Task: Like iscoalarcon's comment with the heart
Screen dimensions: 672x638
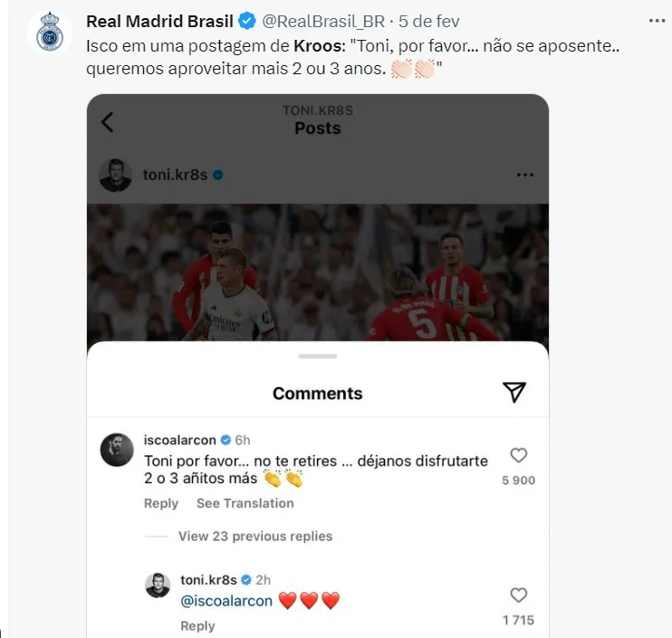Action: (x=518, y=455)
